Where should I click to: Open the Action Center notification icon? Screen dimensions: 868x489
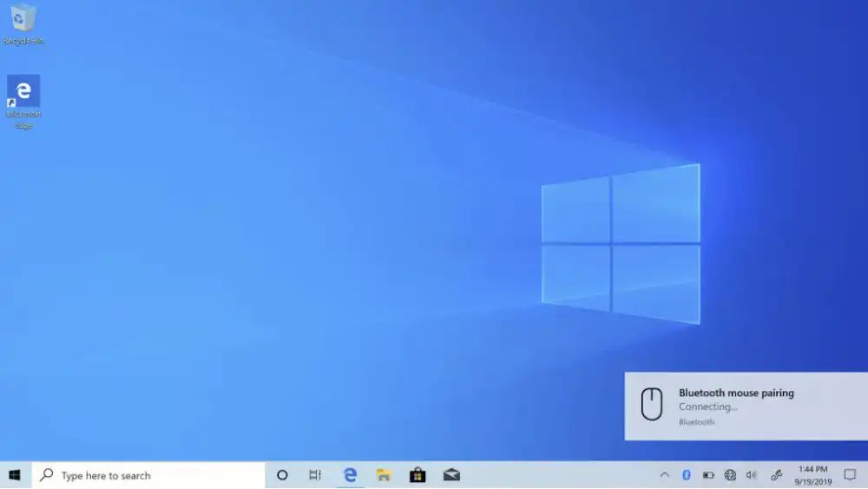(x=850, y=475)
